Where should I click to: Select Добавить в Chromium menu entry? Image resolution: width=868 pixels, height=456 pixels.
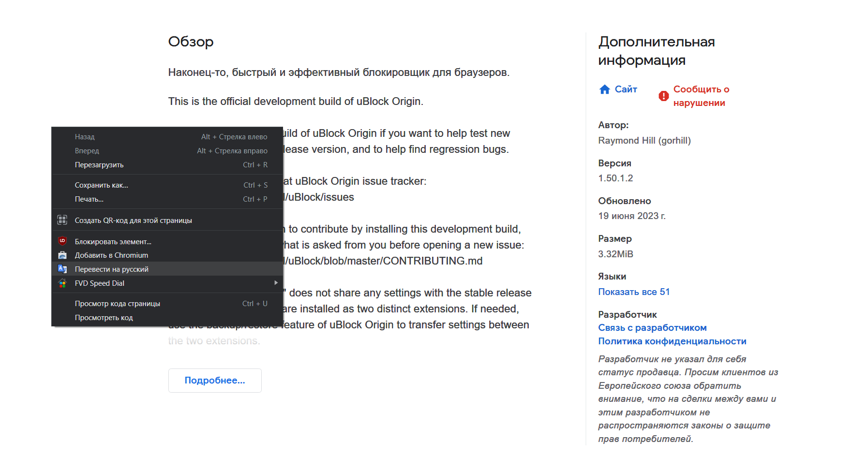[167, 255]
